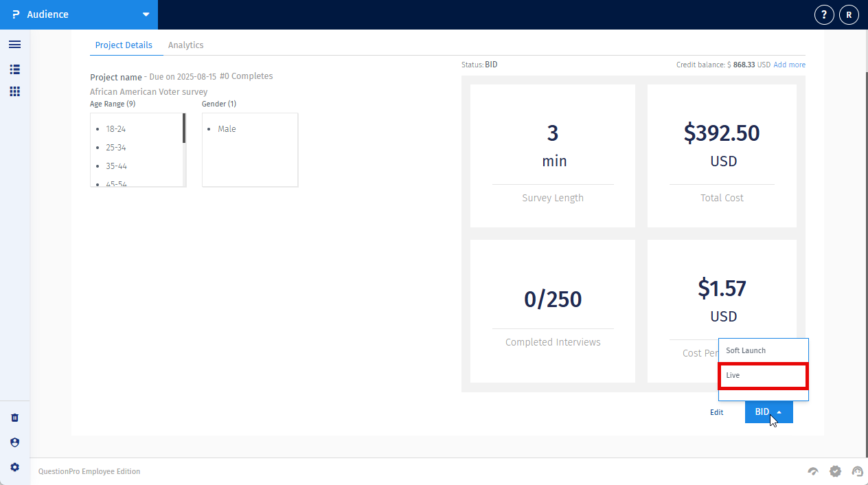The height and width of the screenshot is (485, 868).
Task: Click the speedometer icon in the footer
Action: [x=813, y=471]
